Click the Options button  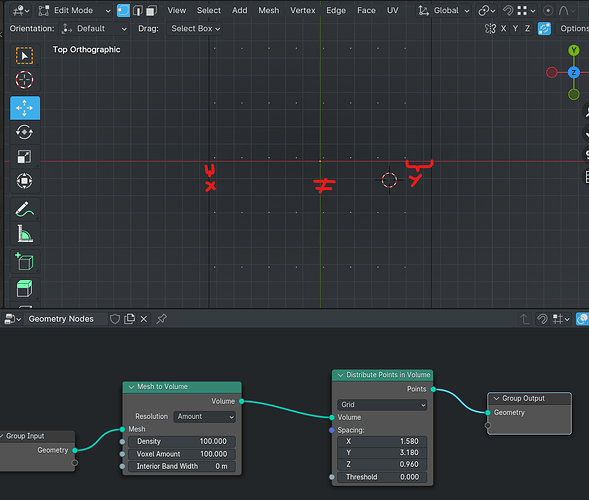click(x=574, y=29)
